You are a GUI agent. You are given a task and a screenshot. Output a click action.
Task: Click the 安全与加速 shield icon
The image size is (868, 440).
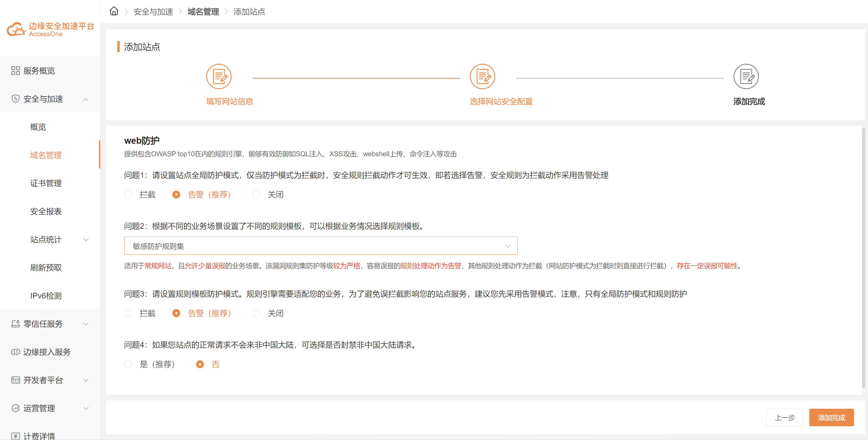(x=16, y=99)
